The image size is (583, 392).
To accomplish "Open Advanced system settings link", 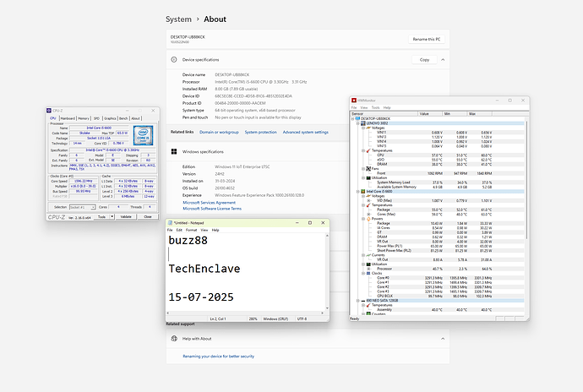I will click(306, 132).
